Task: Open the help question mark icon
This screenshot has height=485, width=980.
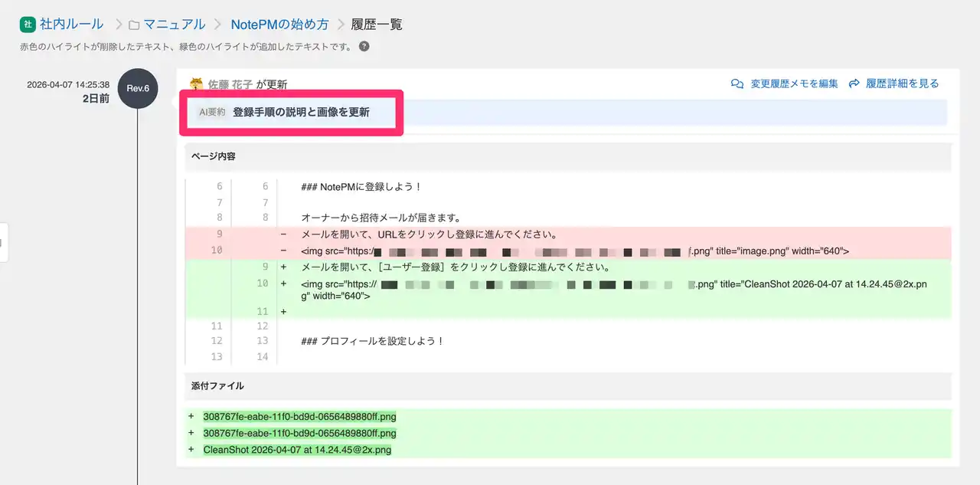Action: pos(364,46)
